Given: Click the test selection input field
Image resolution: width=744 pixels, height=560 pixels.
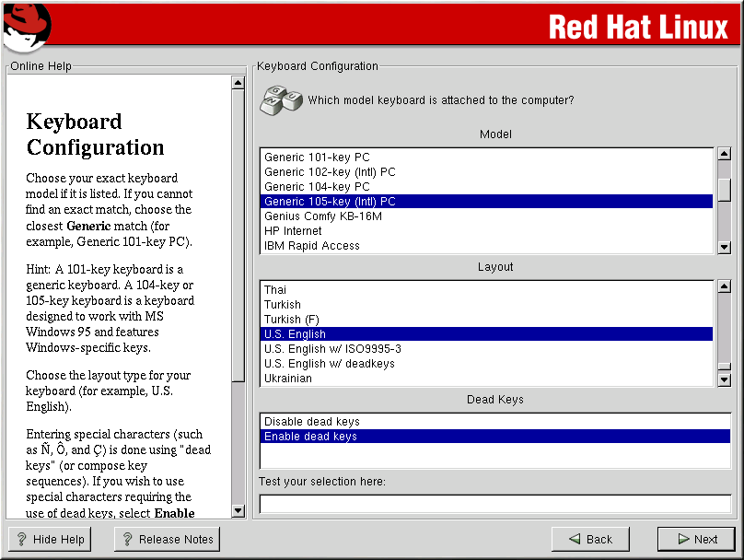Looking at the screenshot, I should click(x=494, y=504).
